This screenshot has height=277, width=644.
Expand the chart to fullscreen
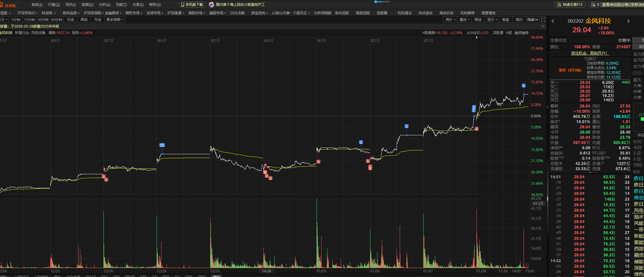click(543, 20)
